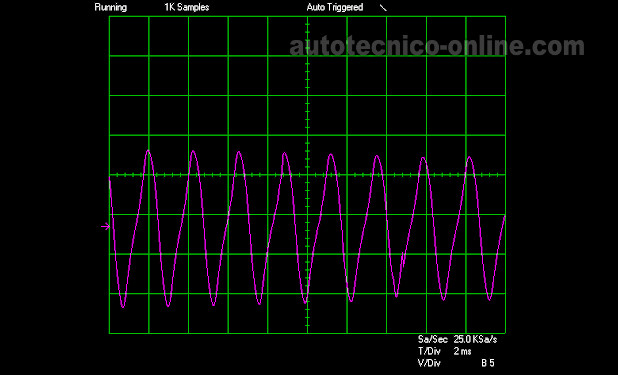Click the "Sa/Sec" label
618x375 pixels.
pos(433,340)
